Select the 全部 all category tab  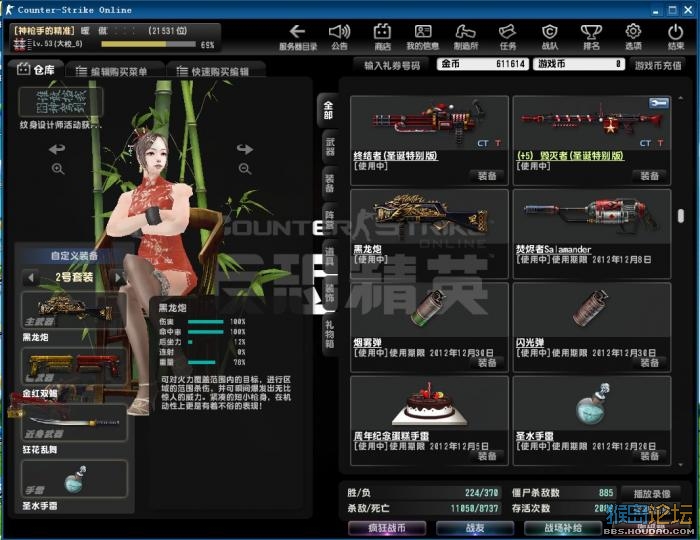(x=328, y=110)
